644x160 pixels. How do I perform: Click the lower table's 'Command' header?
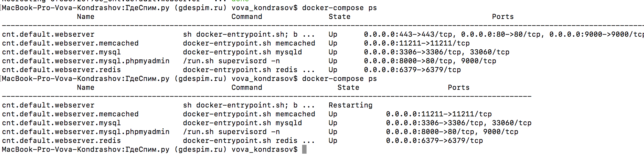pyautogui.click(x=247, y=87)
